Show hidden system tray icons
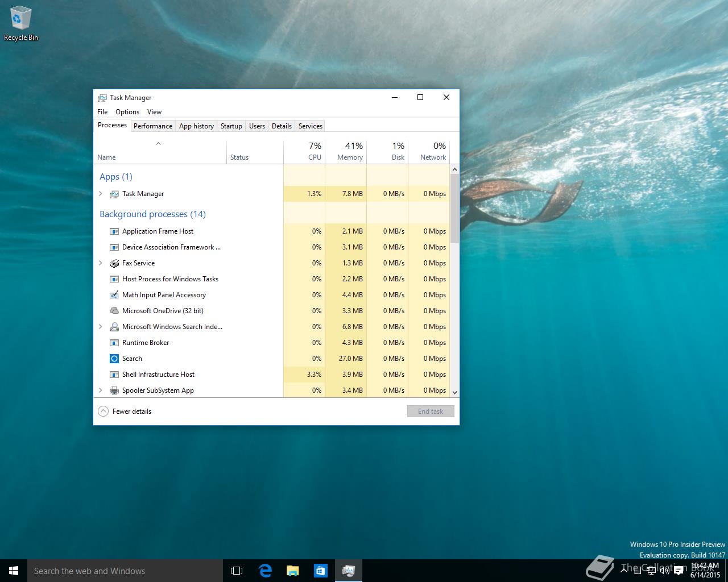Screen dimensions: 728x582 coord(624,571)
